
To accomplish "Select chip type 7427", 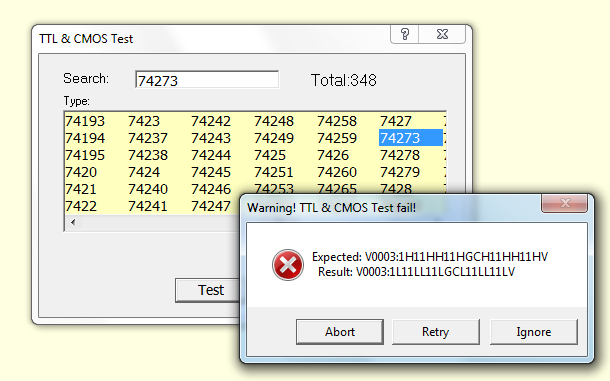I will [x=396, y=121].
